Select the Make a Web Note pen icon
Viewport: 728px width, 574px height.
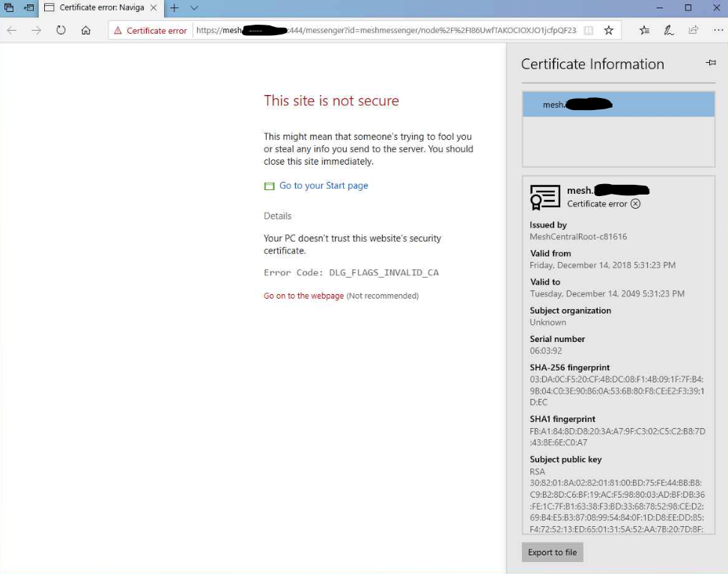(x=668, y=30)
